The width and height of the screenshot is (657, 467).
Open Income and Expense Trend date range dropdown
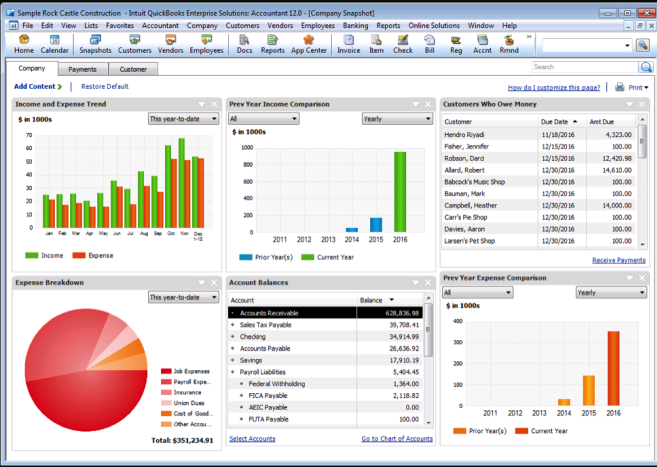click(x=184, y=119)
